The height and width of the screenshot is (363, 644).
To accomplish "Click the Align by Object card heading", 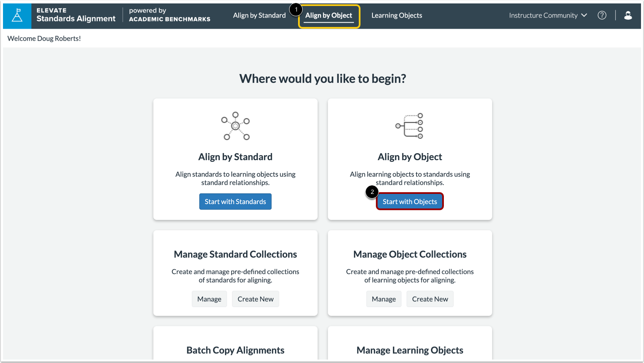I will [410, 157].
